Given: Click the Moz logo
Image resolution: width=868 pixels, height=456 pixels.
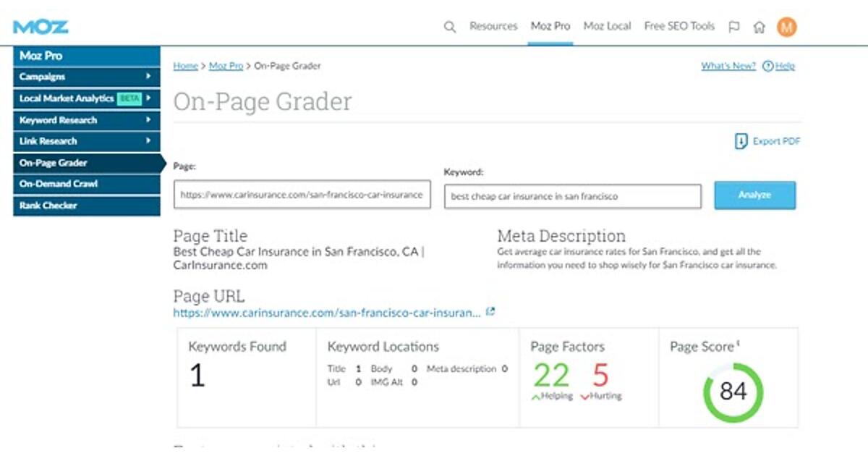Looking at the screenshot, I should (41, 27).
